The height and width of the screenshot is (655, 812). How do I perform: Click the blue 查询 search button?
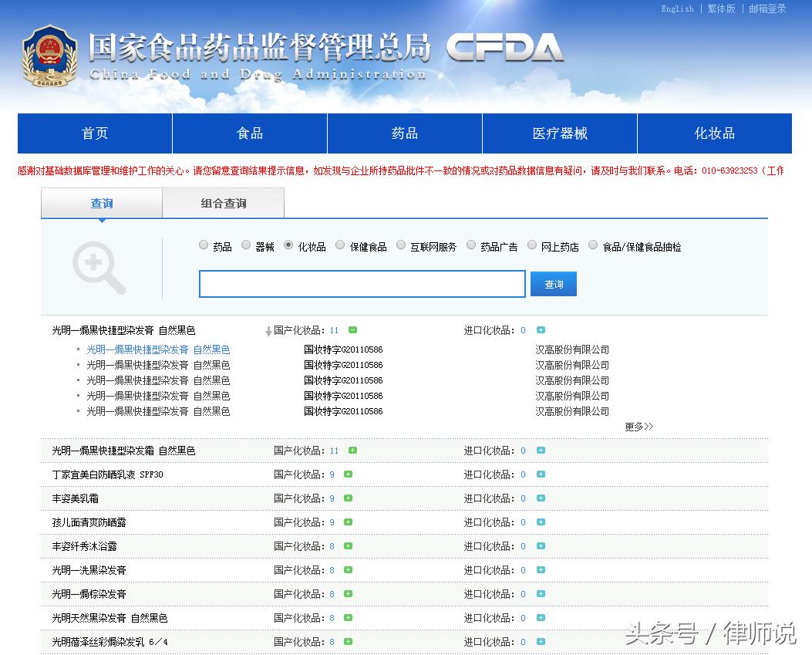[553, 284]
